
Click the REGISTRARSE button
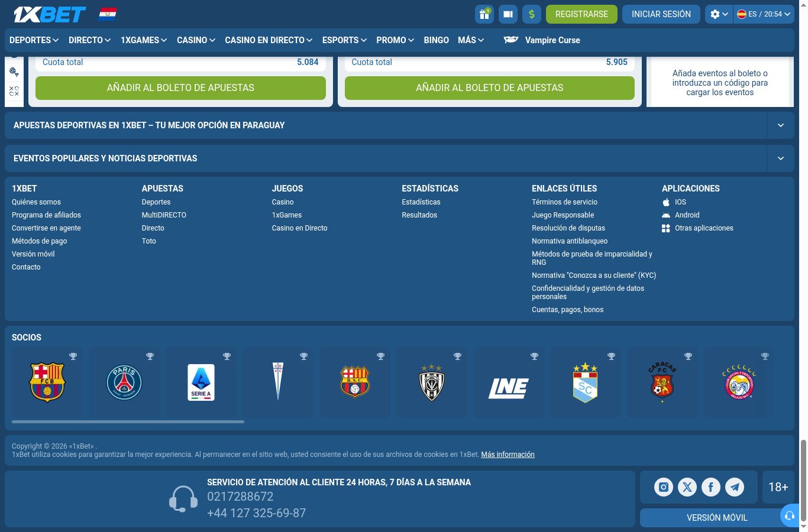(x=581, y=14)
